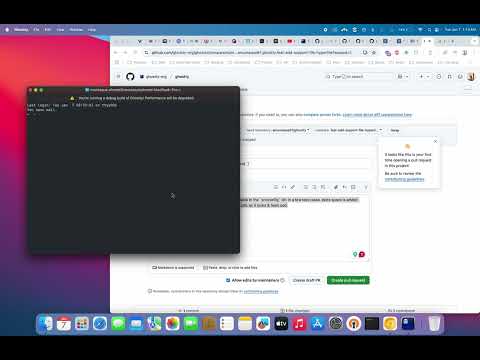Open Messages from the Dock
This screenshot has height=360, width=480.
point(118,323)
